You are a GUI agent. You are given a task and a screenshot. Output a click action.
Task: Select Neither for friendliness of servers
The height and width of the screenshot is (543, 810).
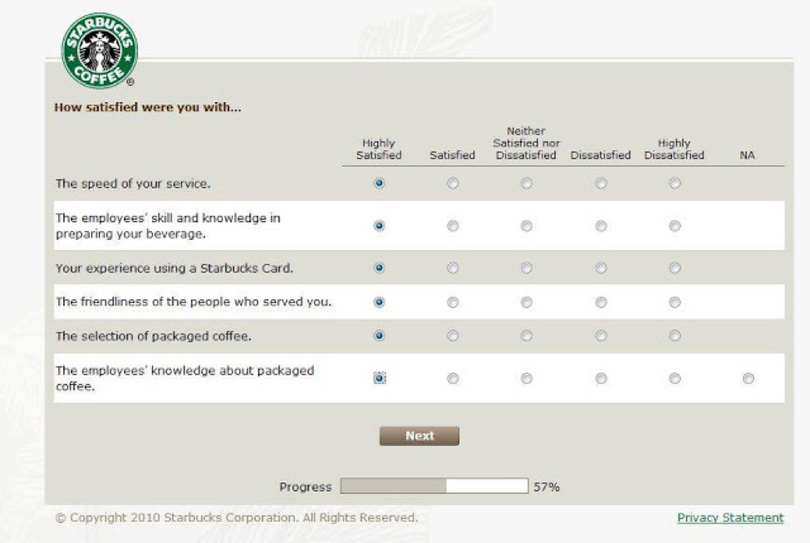pyautogui.click(x=526, y=302)
